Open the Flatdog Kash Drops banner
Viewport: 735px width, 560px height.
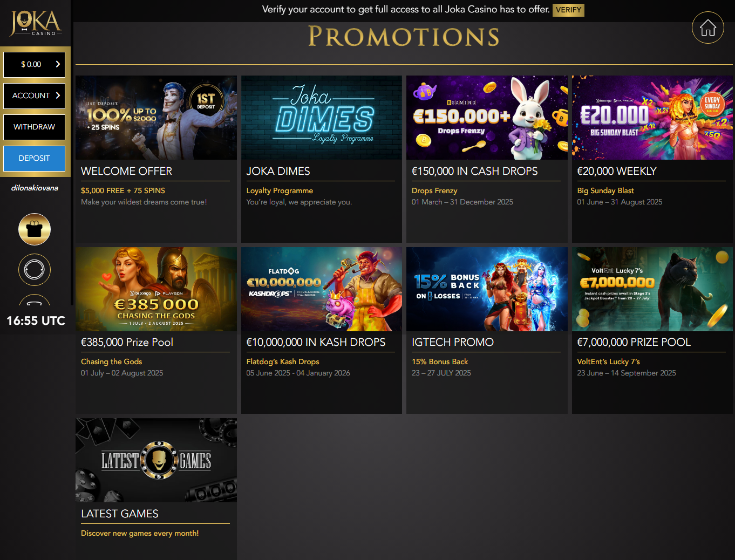(322, 289)
